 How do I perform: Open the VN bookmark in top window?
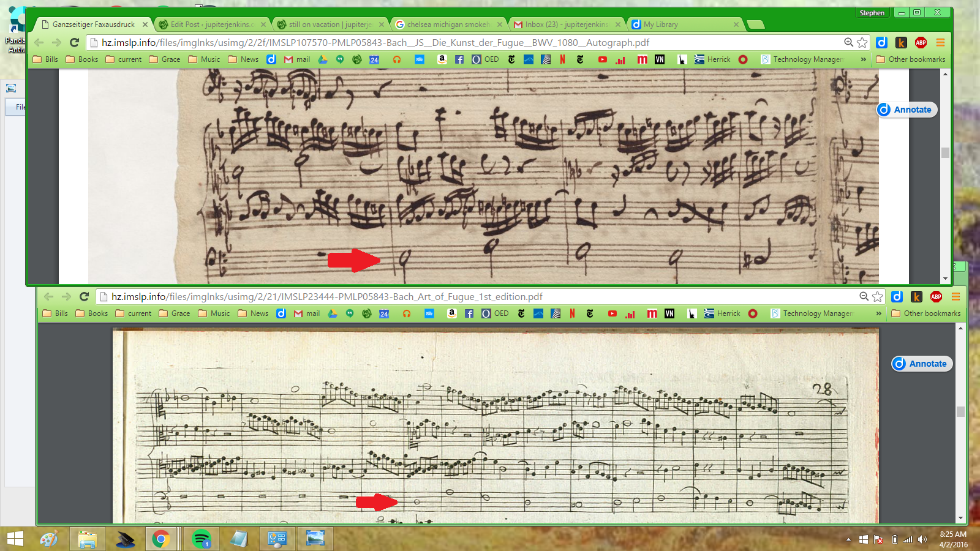(x=660, y=59)
